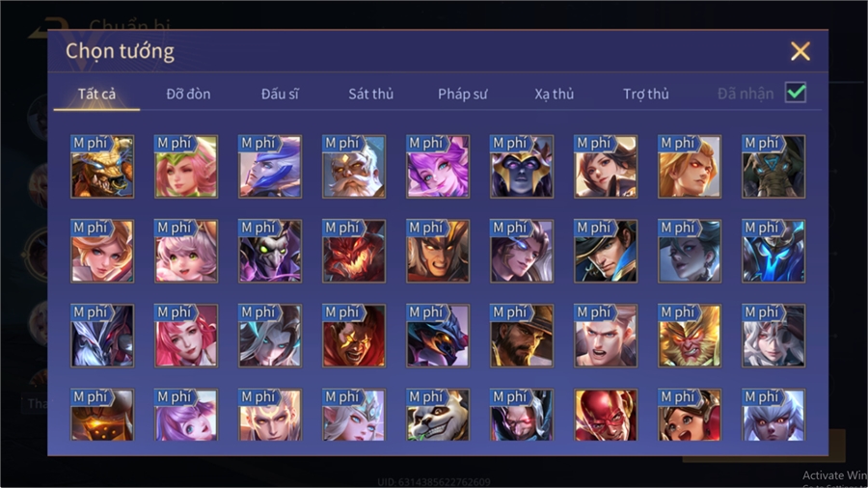Pick the panda hero portrait
This screenshot has height=488, width=868.
point(437,415)
